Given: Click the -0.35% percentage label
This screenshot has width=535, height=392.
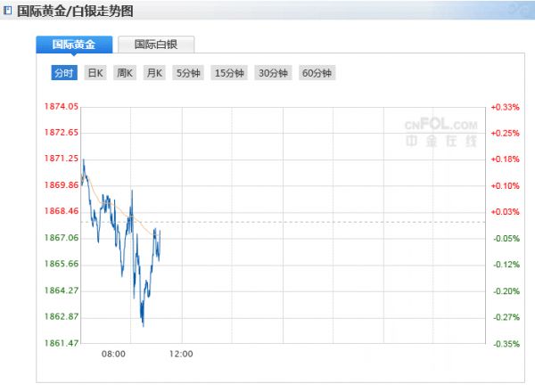Looking at the screenshot, I should 506,344.
